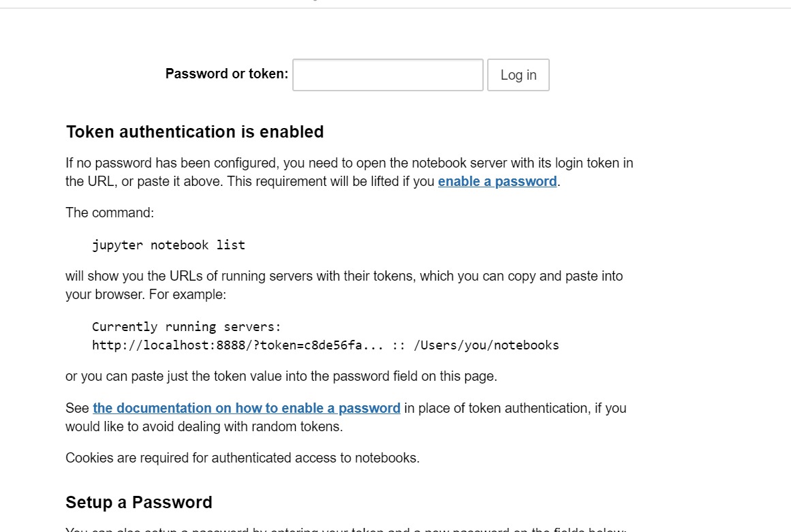The height and width of the screenshot is (532, 791).
Task: Click the Password or token input field
Action: tap(388, 75)
